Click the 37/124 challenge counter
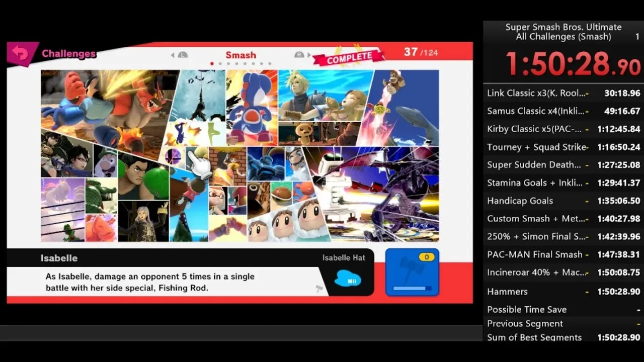The image size is (644, 362). tap(421, 52)
